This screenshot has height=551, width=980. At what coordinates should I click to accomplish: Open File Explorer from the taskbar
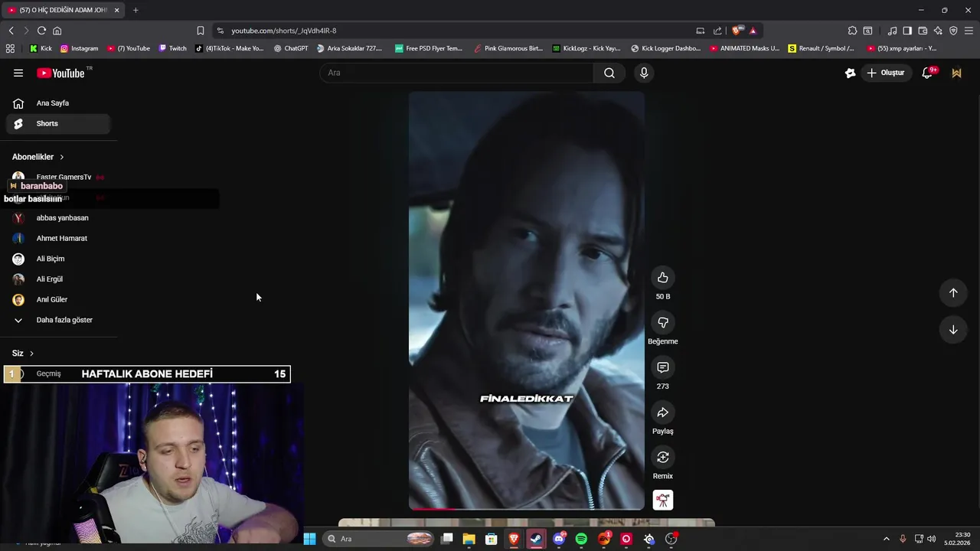pyautogui.click(x=469, y=539)
